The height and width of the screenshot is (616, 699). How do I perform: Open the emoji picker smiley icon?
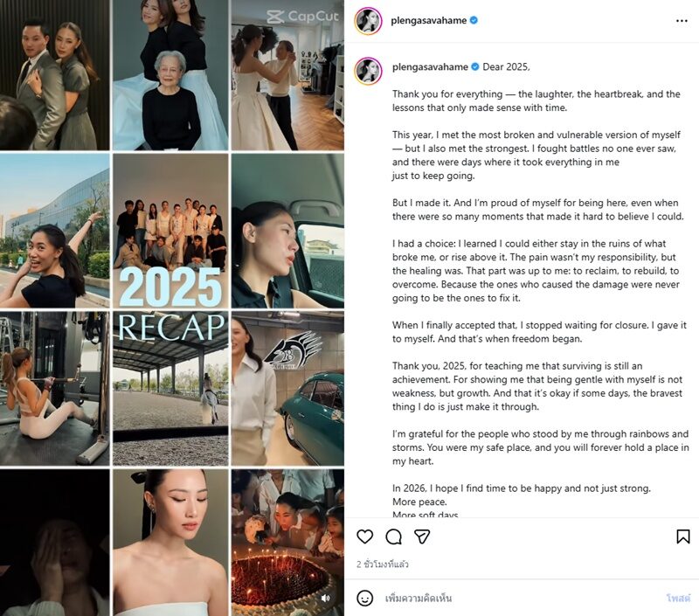(x=365, y=599)
